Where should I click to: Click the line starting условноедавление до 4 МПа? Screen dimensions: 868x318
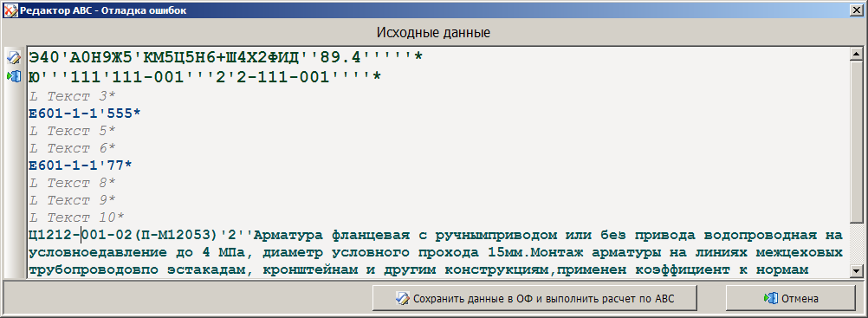[x=436, y=253]
